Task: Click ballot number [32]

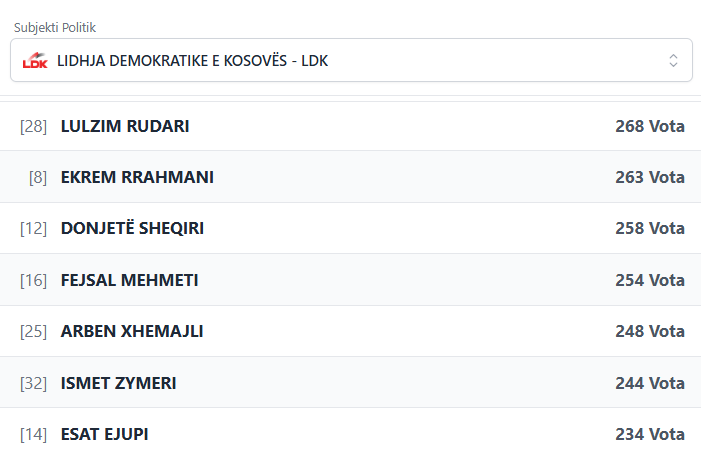Action: click(x=33, y=383)
